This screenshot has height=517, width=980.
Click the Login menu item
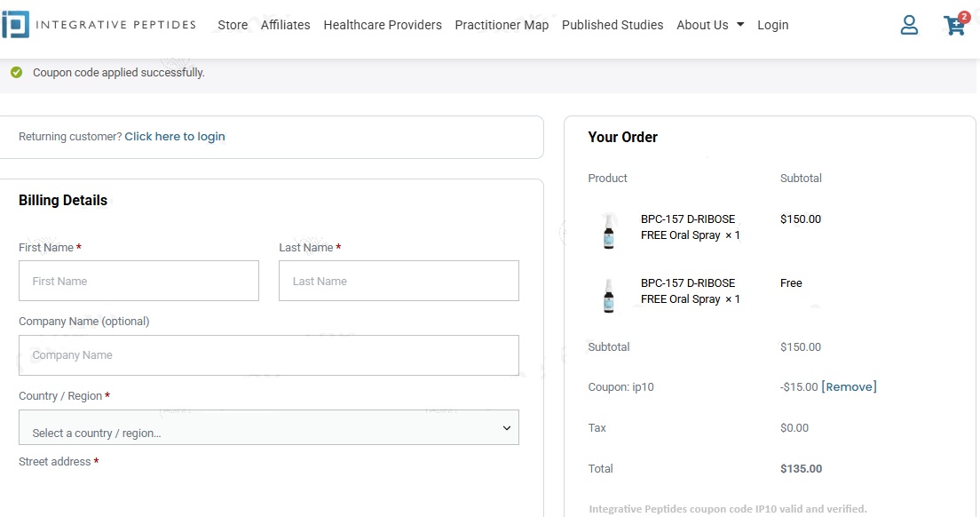(x=773, y=25)
